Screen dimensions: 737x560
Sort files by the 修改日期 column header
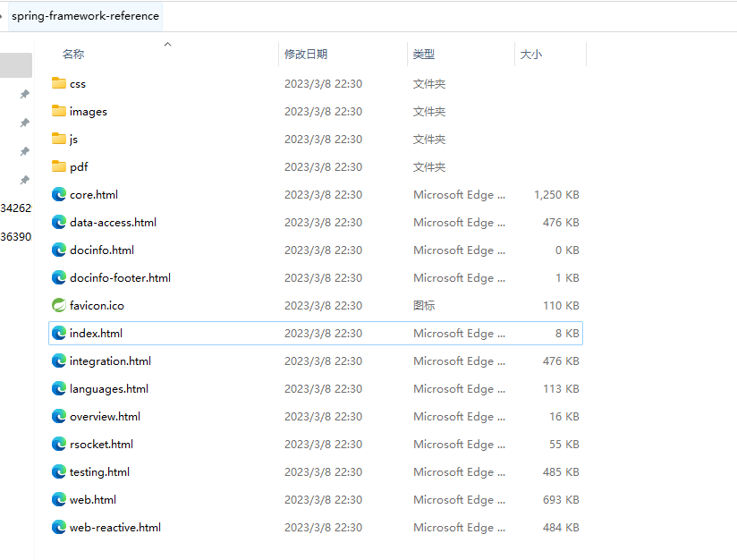click(x=306, y=54)
